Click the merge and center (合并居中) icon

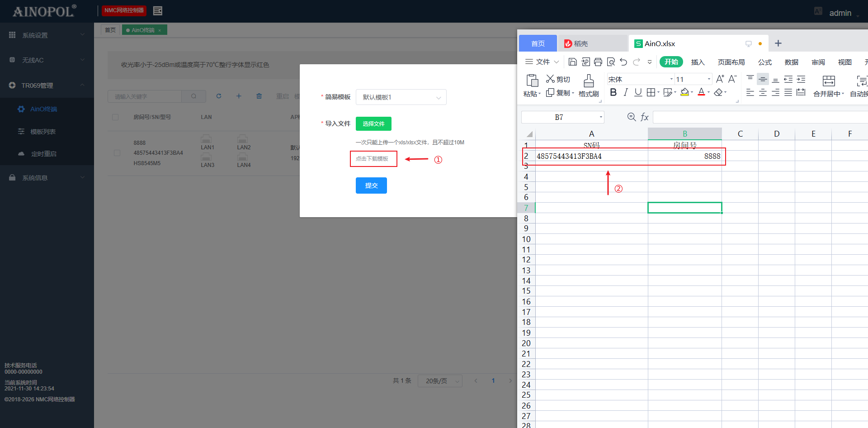pyautogui.click(x=828, y=81)
